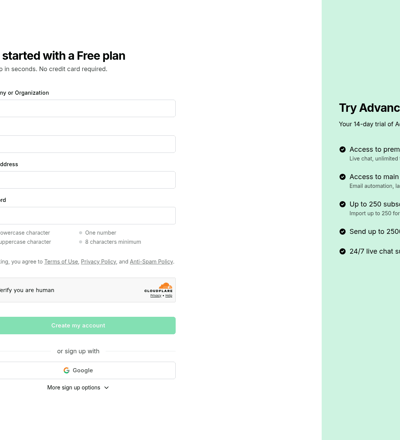Click checkmark icon beside Up to 250 subscribers

[342, 204]
